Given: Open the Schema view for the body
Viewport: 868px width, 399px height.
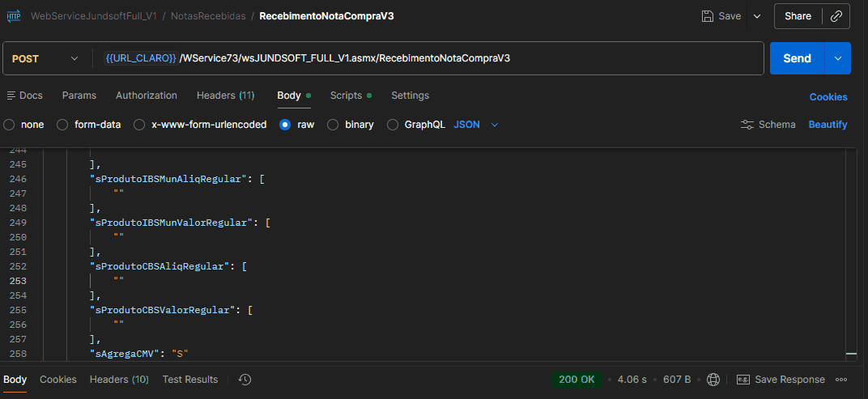Looking at the screenshot, I should coord(768,125).
